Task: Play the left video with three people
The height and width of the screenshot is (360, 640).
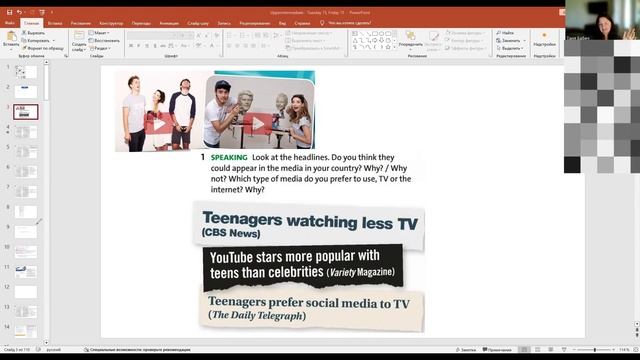Action: point(158,124)
